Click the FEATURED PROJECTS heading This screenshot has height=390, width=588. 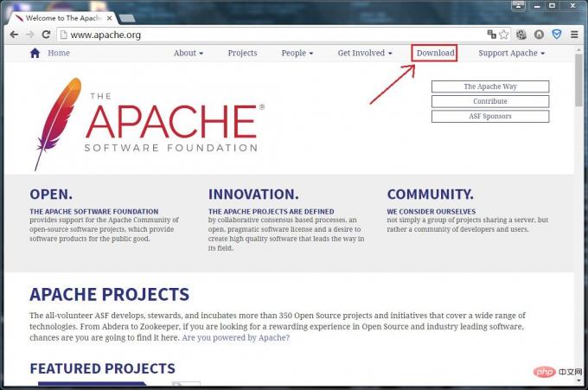pyautogui.click(x=102, y=368)
